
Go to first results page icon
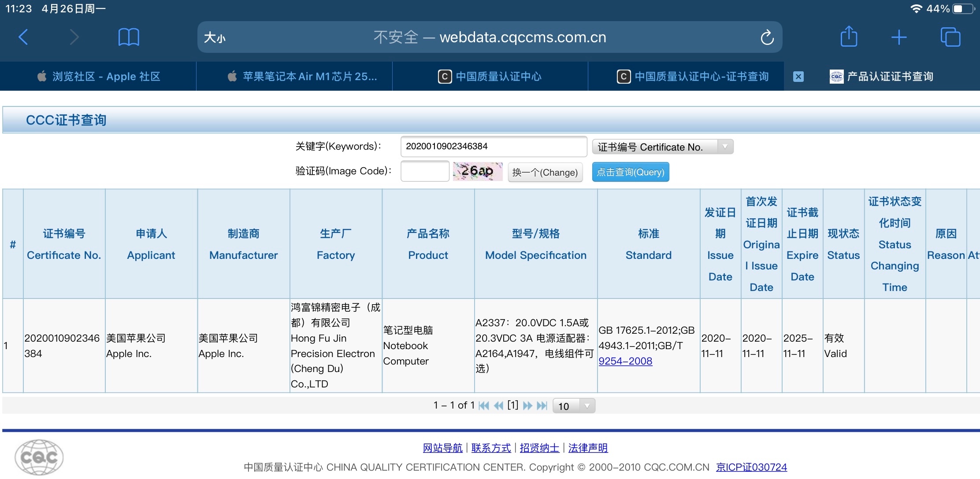[483, 405]
